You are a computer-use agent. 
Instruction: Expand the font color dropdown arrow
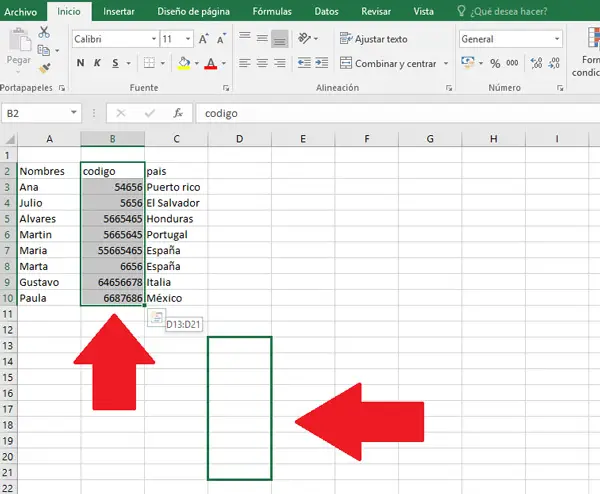point(224,63)
